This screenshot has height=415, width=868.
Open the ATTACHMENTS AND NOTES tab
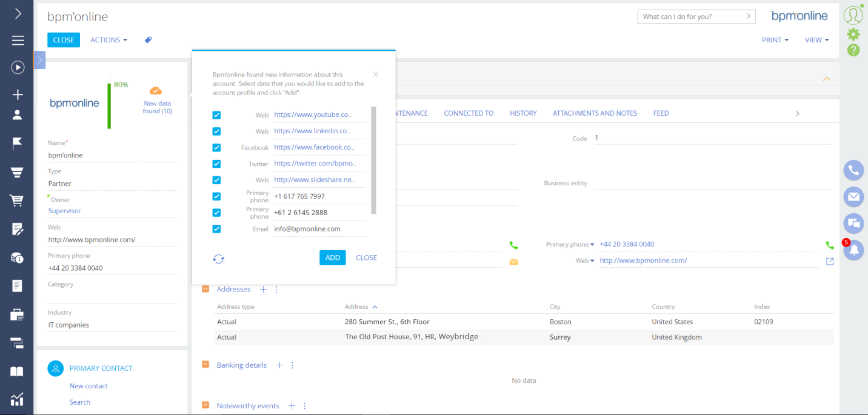tap(594, 113)
